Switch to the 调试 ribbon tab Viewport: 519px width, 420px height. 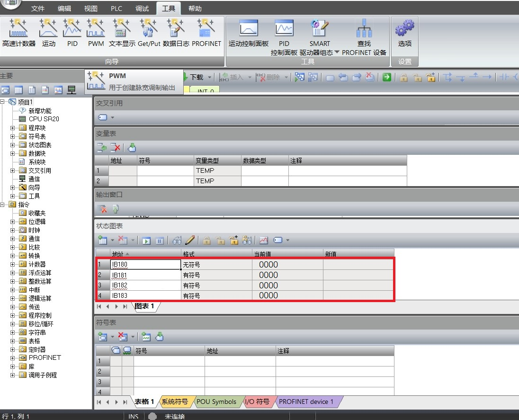[142, 8]
